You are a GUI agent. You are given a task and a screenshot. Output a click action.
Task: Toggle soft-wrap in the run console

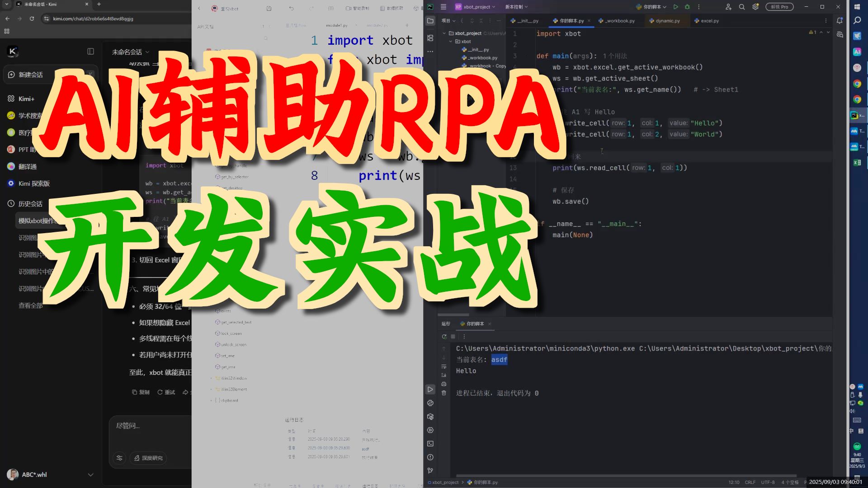click(x=443, y=366)
